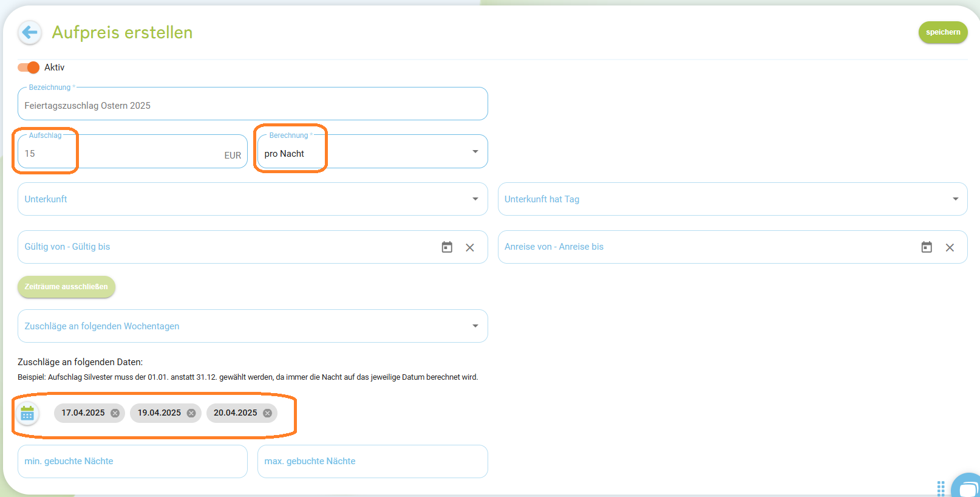This screenshot has width=980, height=497.
Task: Remove the 19.04.2025 date chip
Action: 191,413
